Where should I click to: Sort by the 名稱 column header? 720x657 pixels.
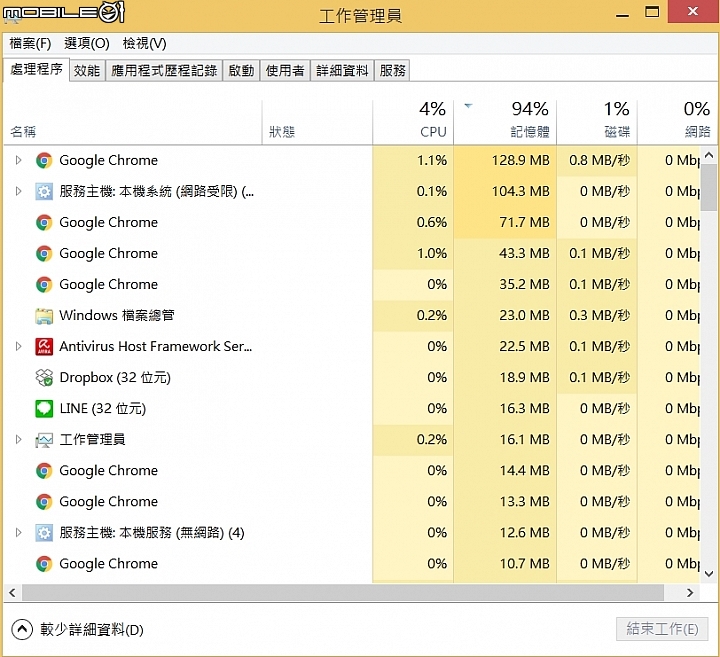[132, 122]
